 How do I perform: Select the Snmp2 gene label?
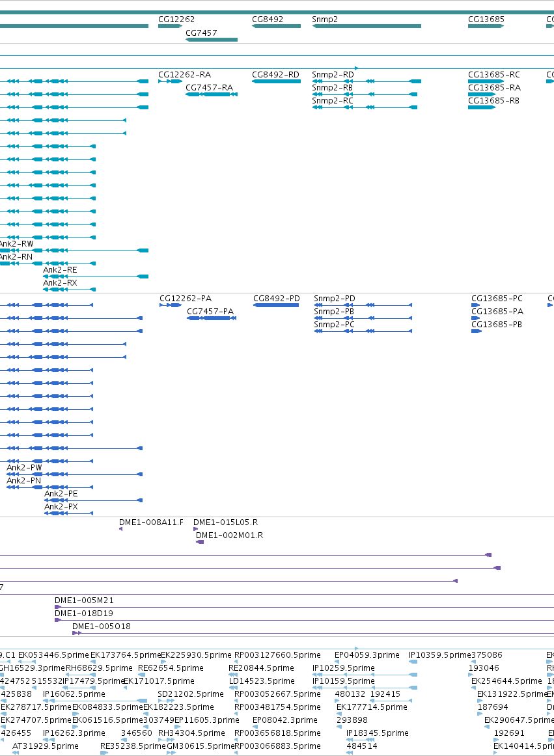(325, 20)
